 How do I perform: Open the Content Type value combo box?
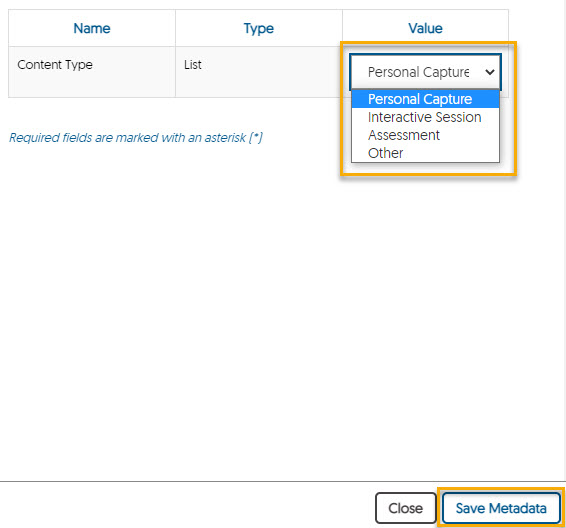tap(425, 72)
